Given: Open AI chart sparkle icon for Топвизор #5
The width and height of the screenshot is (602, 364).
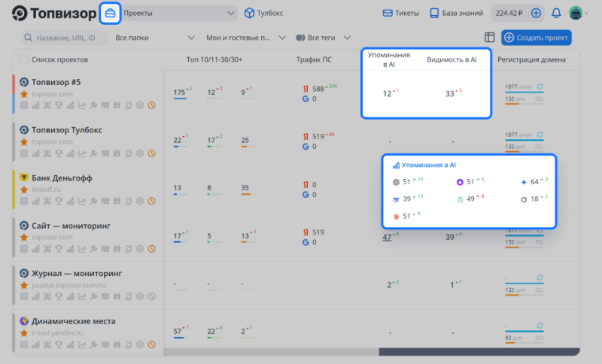Looking at the screenshot, I should (70, 105).
